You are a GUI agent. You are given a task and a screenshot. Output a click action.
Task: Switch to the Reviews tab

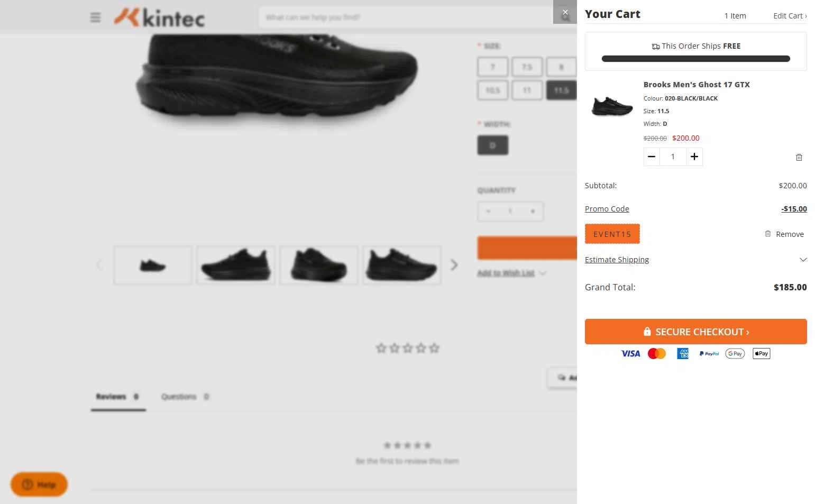pos(118,397)
